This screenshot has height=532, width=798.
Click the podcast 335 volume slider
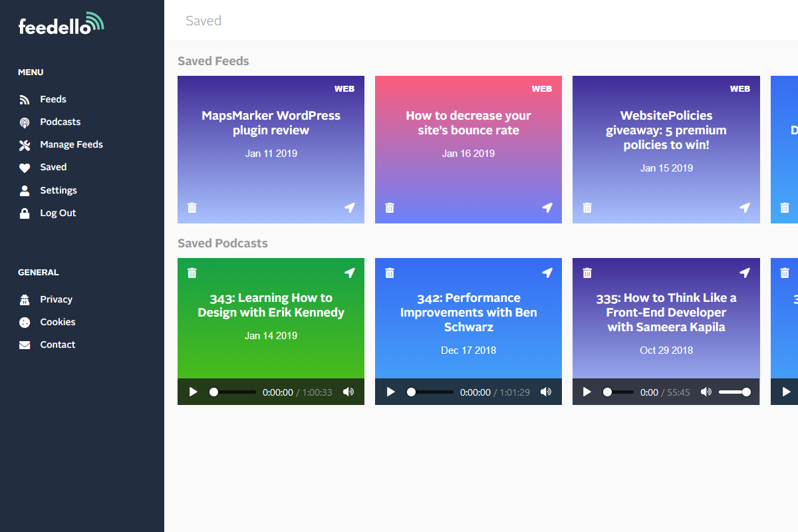(x=735, y=392)
